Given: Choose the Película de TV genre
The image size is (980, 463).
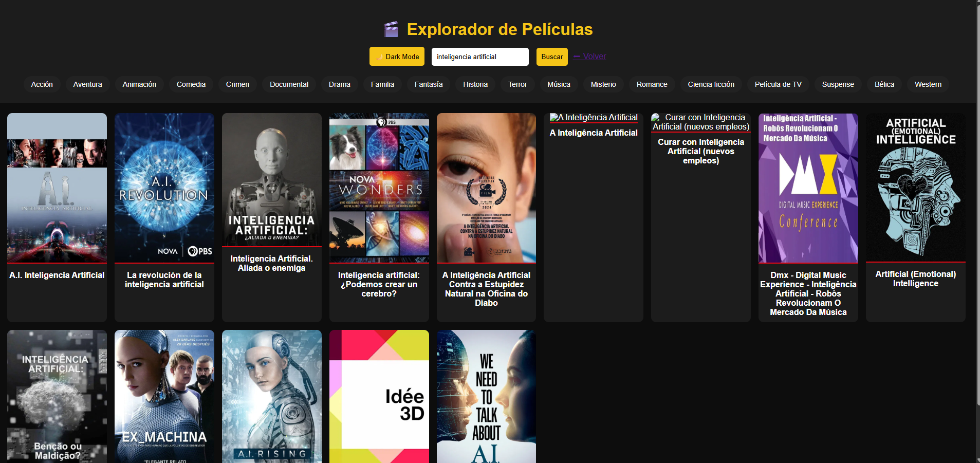Looking at the screenshot, I should tap(778, 84).
